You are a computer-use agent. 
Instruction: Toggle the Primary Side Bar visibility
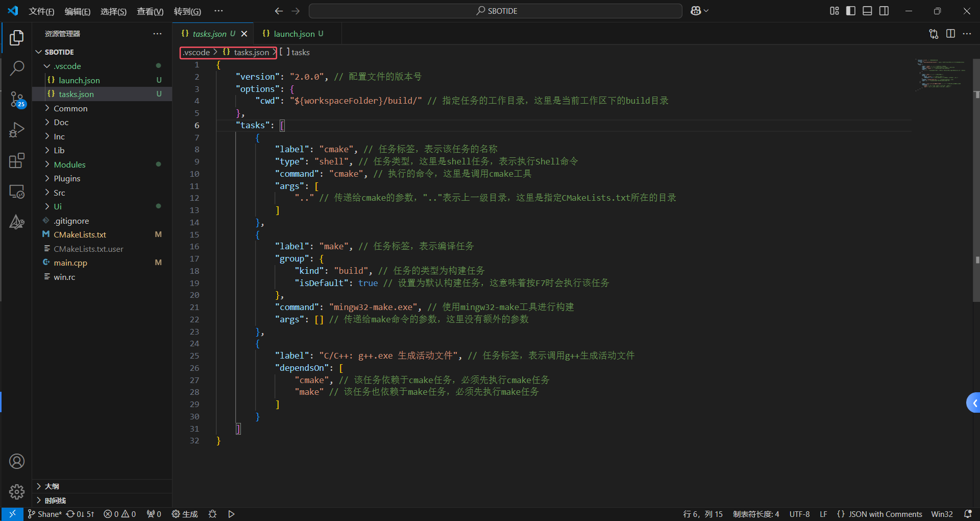point(851,11)
